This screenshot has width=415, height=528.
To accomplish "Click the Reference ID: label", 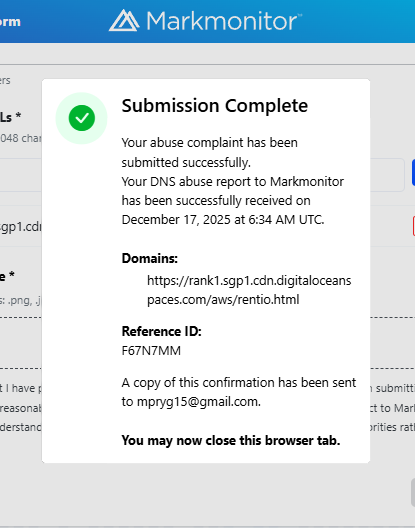I will pos(161,331).
